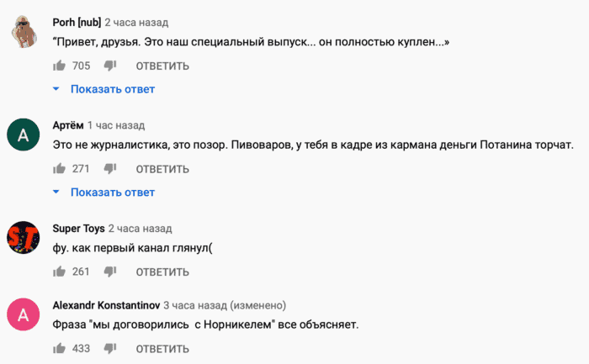Reply to Porh [nub] via ОТВЕТИТЬ
This screenshot has height=364, width=589.
point(162,66)
